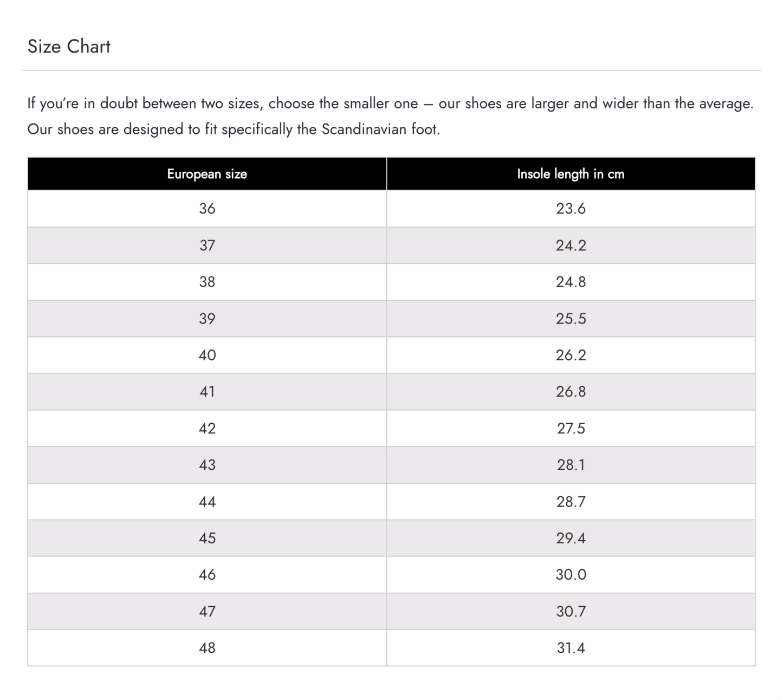Click size 46 in the table

tap(207, 574)
